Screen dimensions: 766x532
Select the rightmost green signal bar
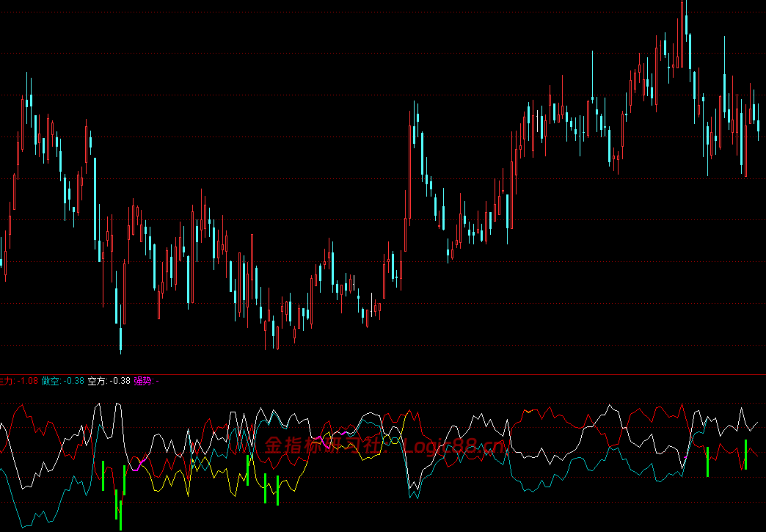(745, 455)
